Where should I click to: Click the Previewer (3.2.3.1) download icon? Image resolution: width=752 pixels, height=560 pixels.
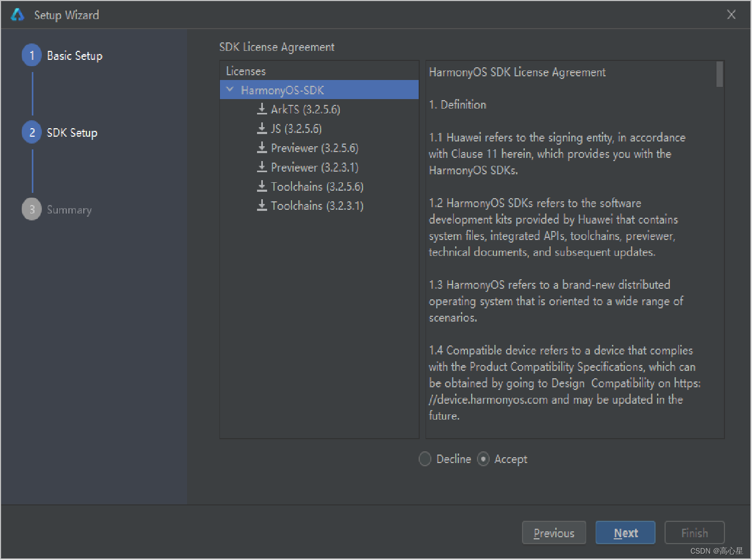(x=262, y=167)
